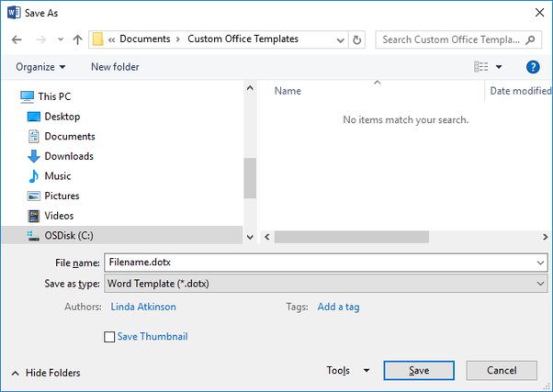This screenshot has height=392, width=553.
Task: Select Documents in the navigation pane
Action: (70, 136)
